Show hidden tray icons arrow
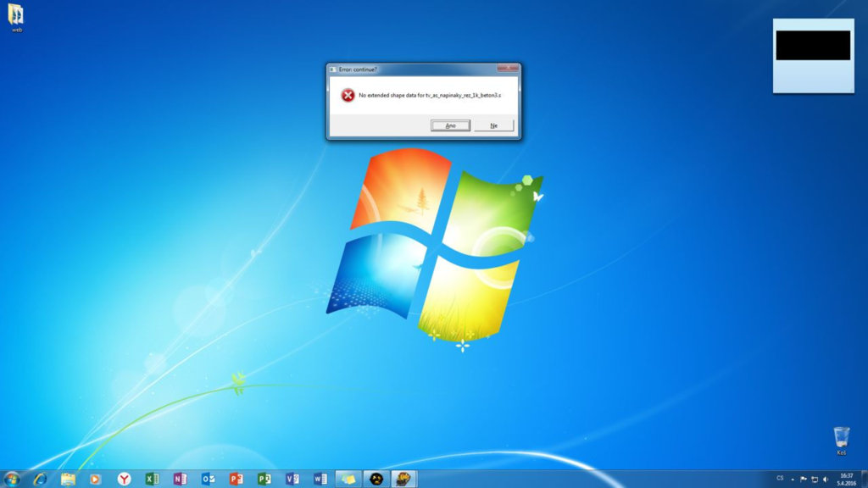This screenshot has width=868, height=488. [x=793, y=480]
